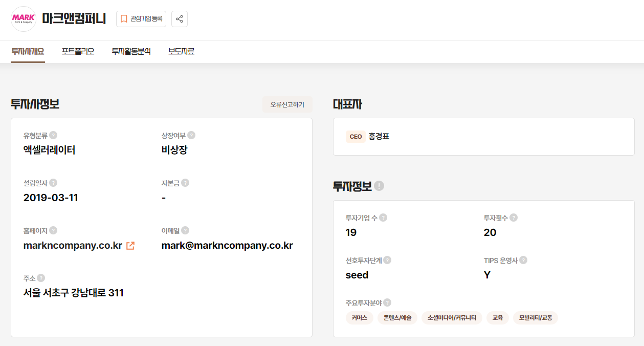Switch to the 포트폴리오 tab
This screenshot has height=346, width=644.
coord(78,52)
